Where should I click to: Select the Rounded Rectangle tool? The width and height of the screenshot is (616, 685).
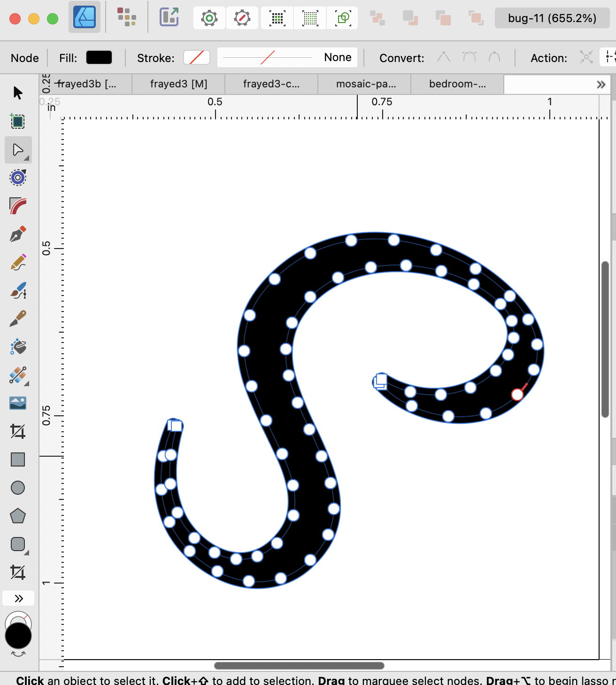click(18, 544)
